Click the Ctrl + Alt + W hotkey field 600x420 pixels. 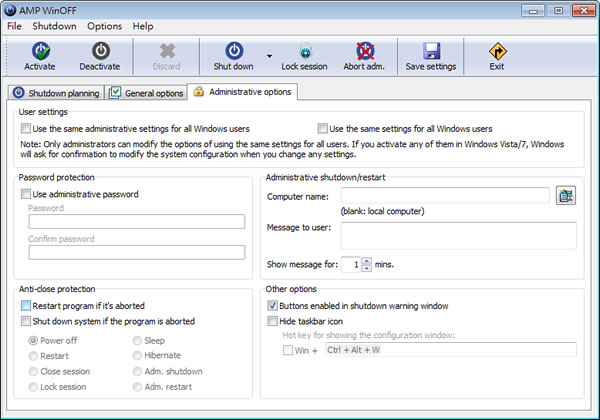(451, 350)
